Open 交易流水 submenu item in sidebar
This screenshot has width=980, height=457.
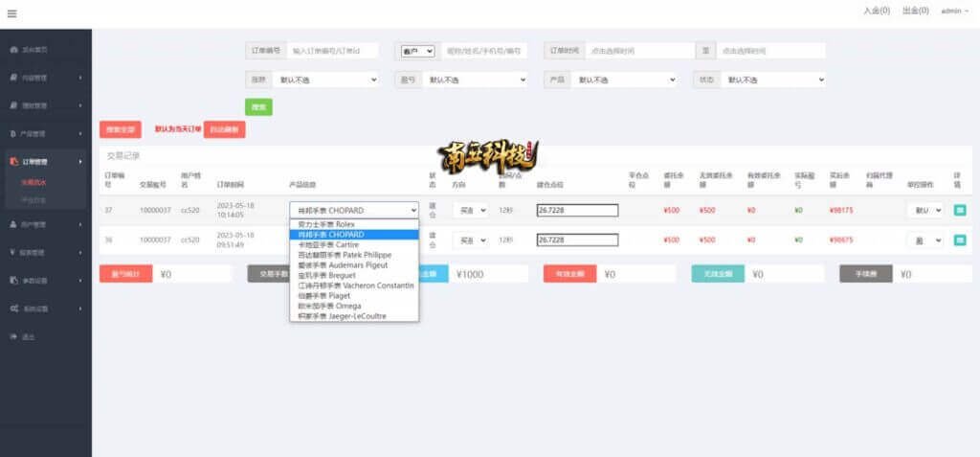point(33,181)
